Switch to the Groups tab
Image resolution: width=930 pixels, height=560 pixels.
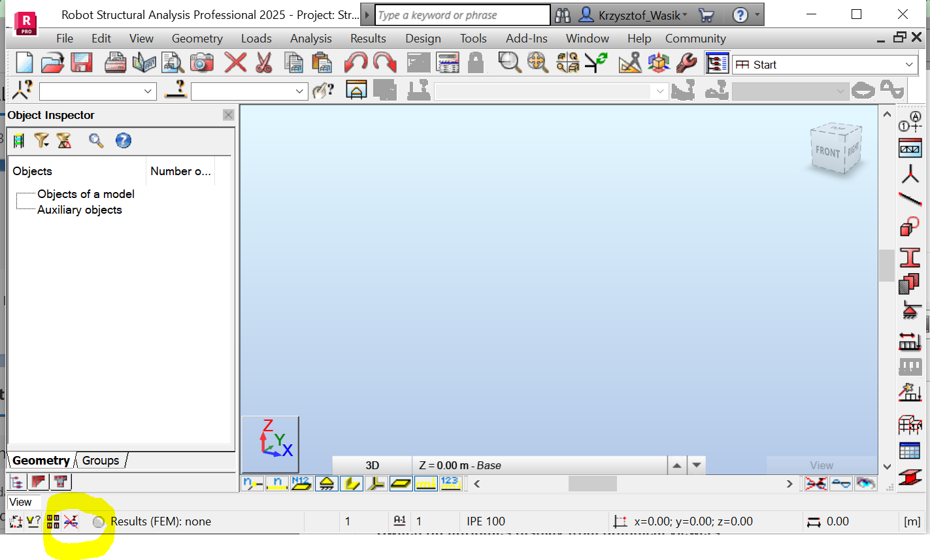[x=101, y=460]
